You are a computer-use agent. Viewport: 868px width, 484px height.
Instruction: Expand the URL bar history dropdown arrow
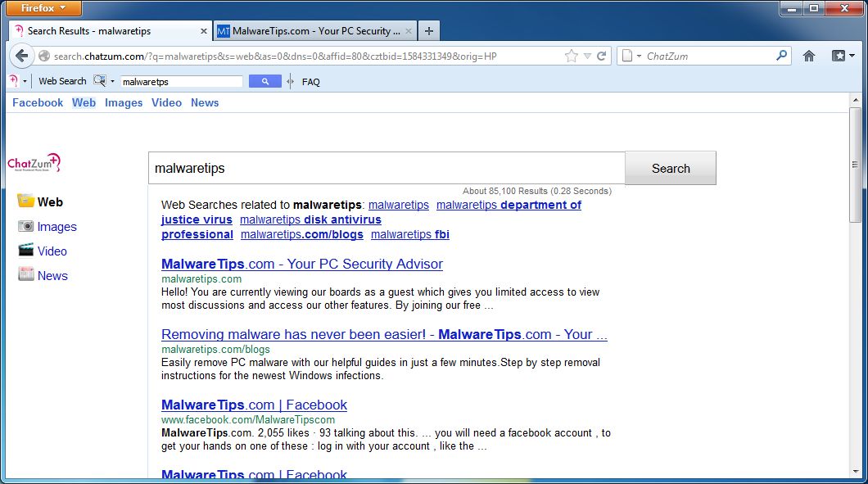click(587, 56)
